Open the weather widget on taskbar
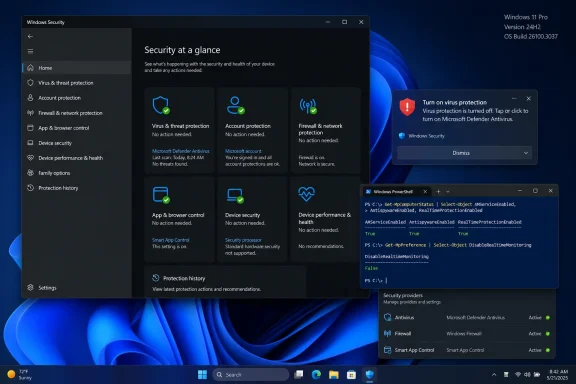Screen dimensions: 576x384 pos(20,375)
